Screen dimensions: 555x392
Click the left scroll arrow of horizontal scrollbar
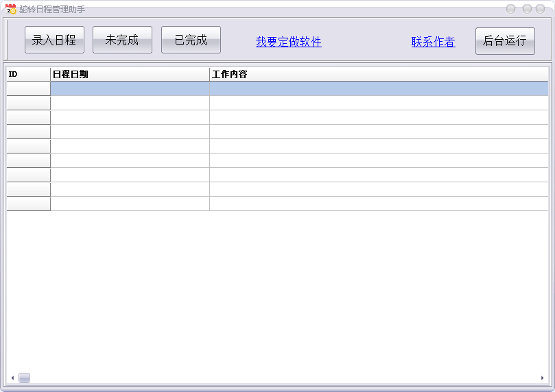point(12,378)
